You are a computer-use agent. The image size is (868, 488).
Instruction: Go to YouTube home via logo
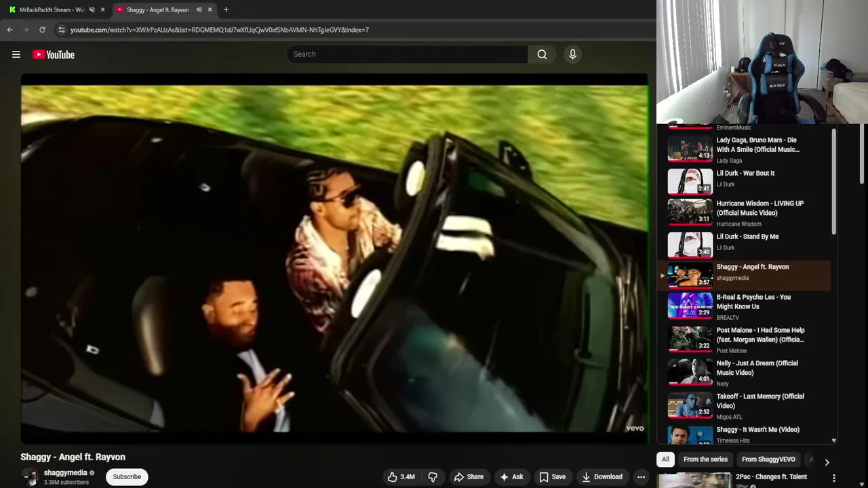(x=54, y=54)
